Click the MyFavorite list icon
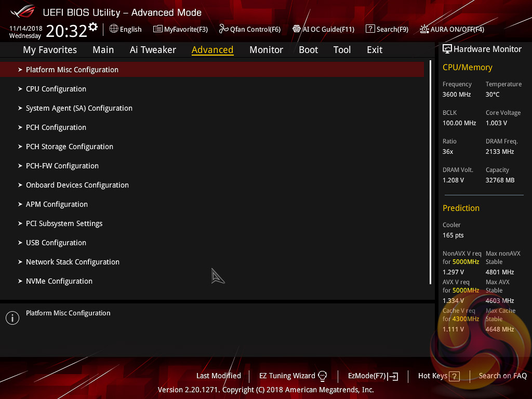The image size is (532, 399). [158, 29]
